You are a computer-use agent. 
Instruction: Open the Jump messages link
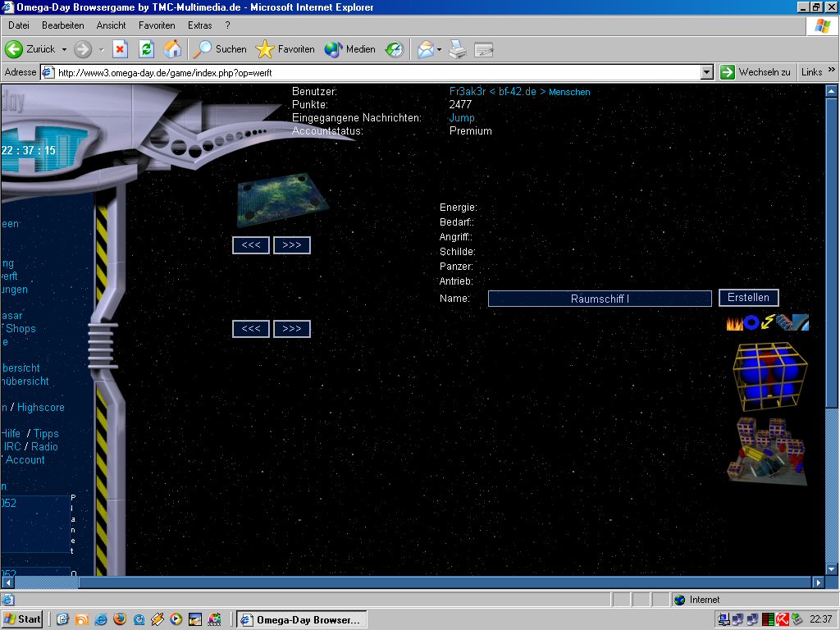point(462,118)
